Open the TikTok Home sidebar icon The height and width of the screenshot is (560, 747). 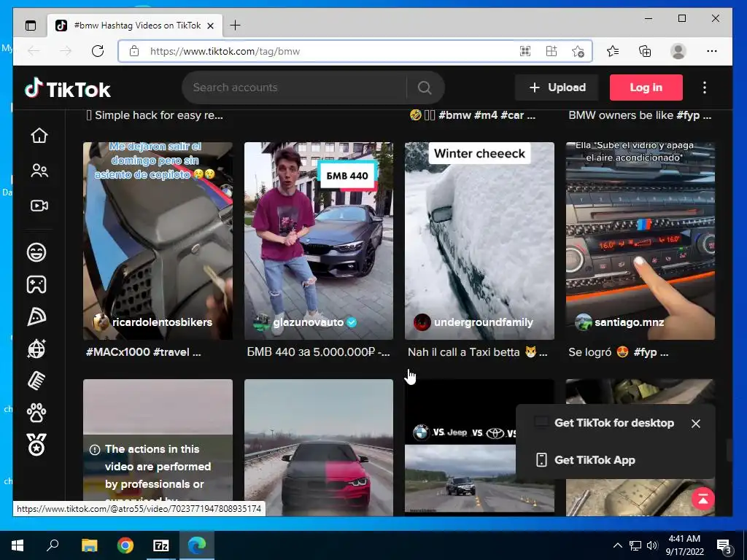point(39,136)
